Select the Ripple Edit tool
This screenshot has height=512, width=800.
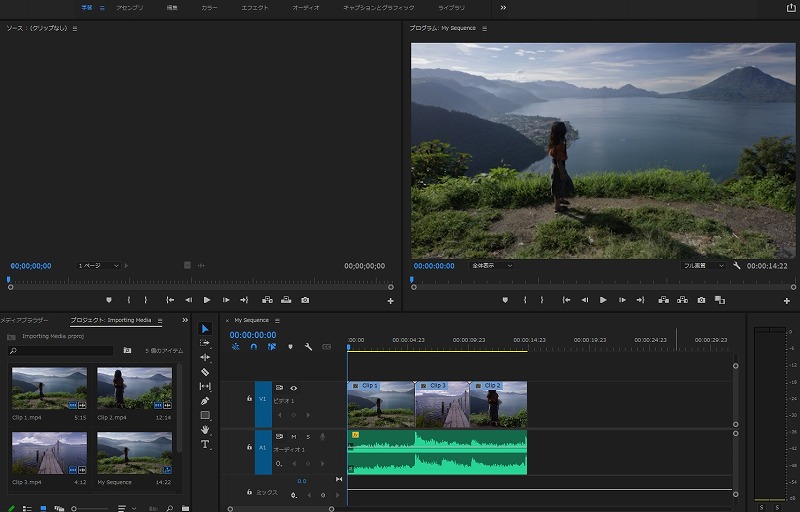[x=205, y=357]
